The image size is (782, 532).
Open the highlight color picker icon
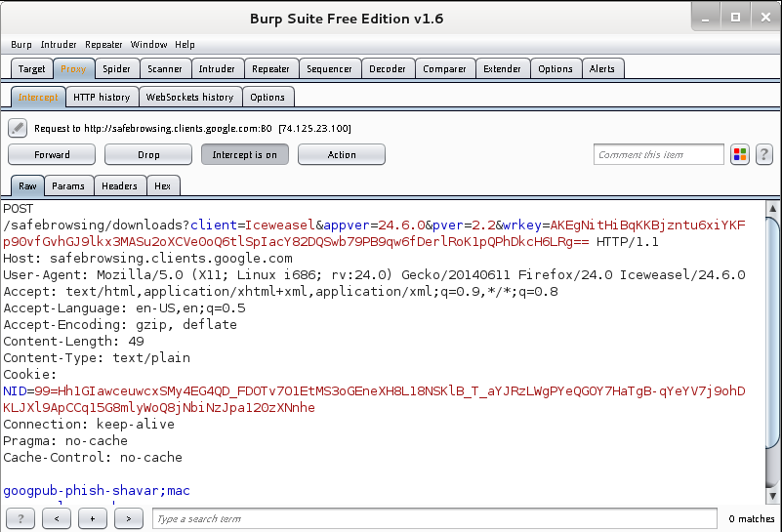(740, 154)
